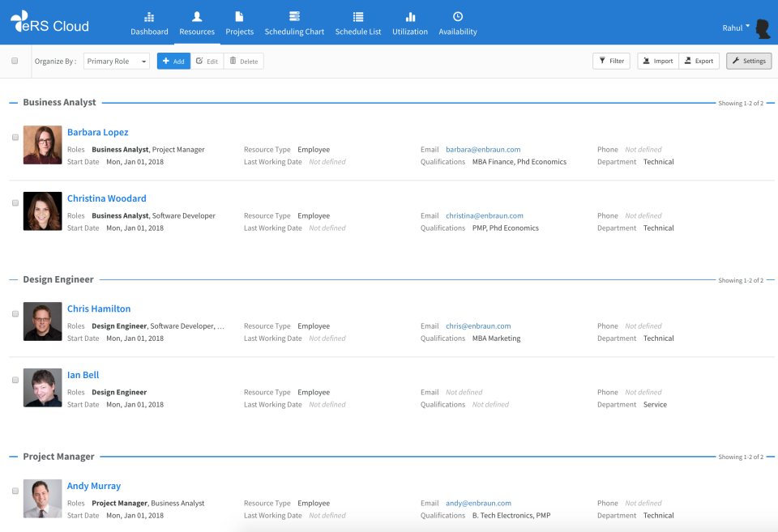Toggle the select-all checkbox in toolbar
This screenshot has height=532, width=778.
[x=15, y=61]
